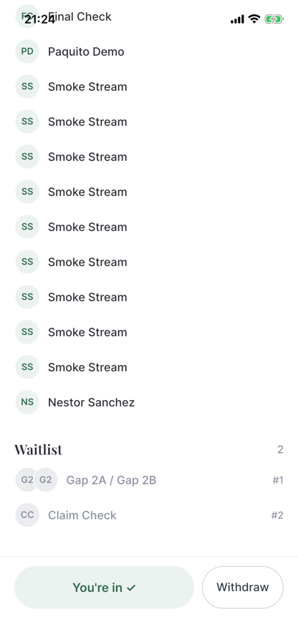Viewport: 298px width, 644px height.
Task: Tap the battery icon in status bar
Action: tap(274, 19)
